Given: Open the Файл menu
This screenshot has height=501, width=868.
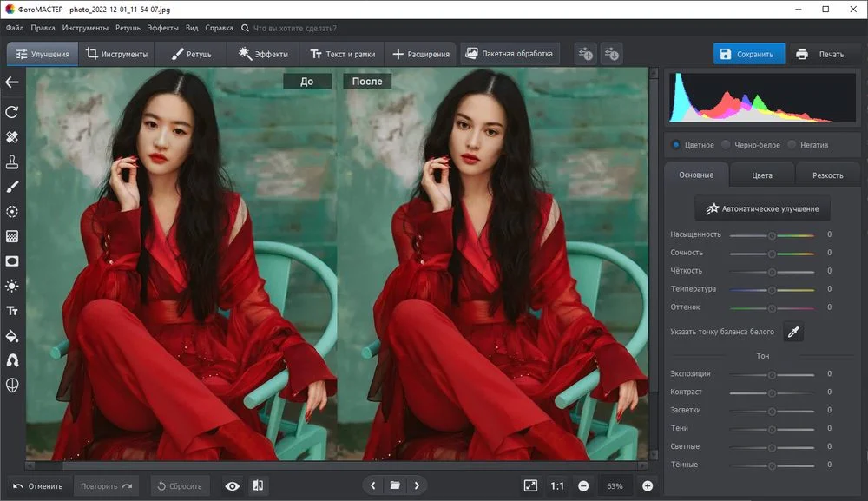Looking at the screenshot, I should [14, 28].
